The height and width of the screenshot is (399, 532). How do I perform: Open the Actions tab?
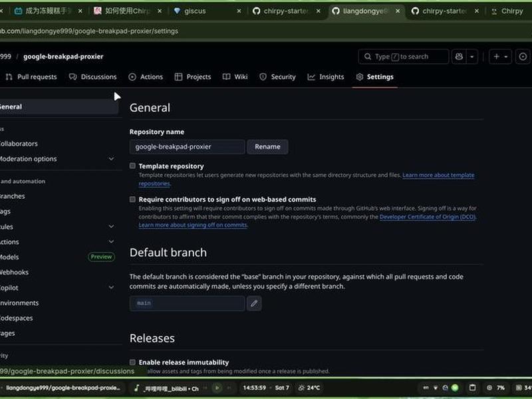tap(146, 77)
